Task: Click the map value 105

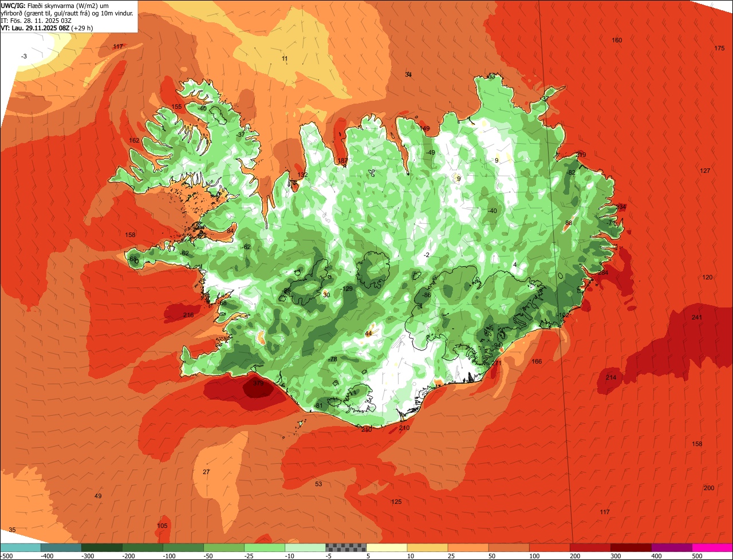Action: (x=162, y=526)
